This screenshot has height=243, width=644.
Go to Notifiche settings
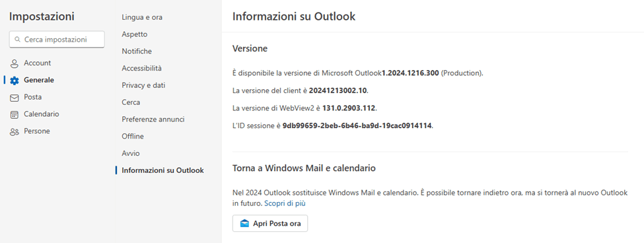click(137, 52)
